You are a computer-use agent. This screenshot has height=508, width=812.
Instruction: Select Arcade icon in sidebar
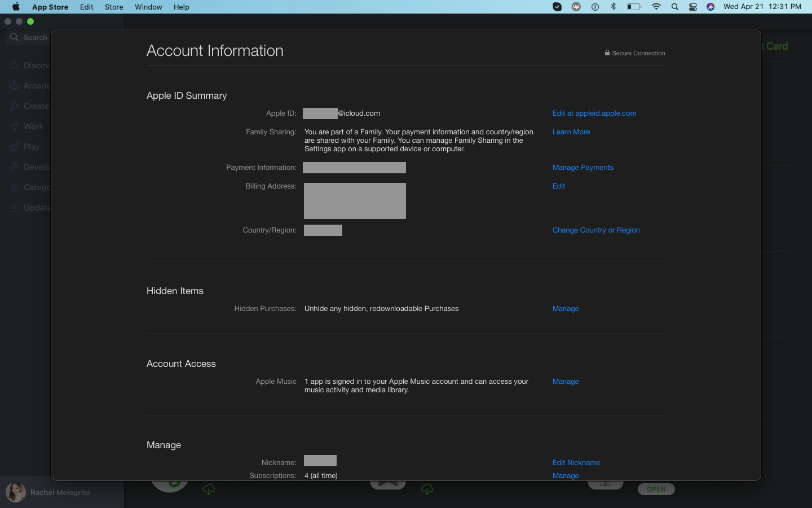coord(14,86)
